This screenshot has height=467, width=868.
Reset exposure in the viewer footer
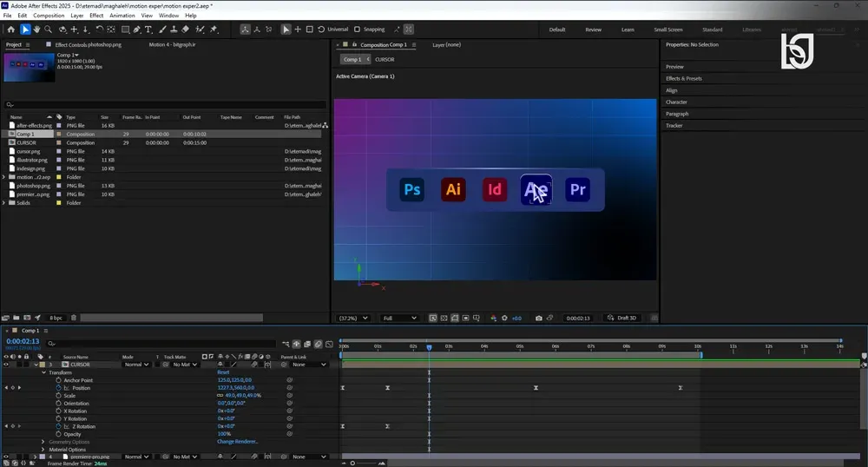tap(504, 319)
